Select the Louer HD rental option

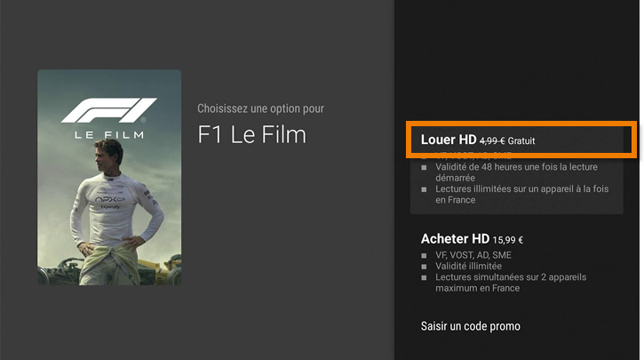[516, 170]
